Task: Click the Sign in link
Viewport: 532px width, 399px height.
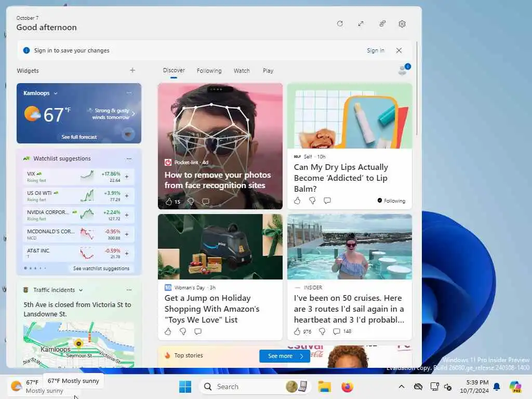Action: pyautogui.click(x=375, y=50)
